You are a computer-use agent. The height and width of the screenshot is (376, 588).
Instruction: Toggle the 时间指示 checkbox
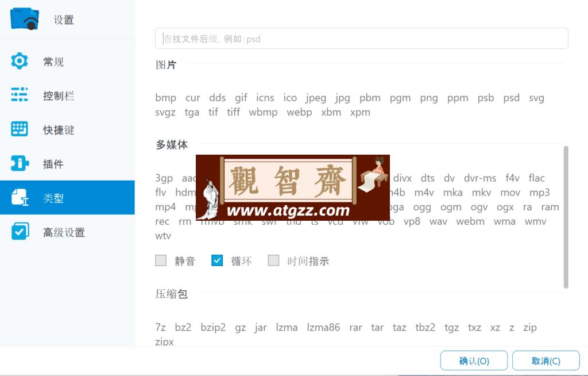tap(273, 260)
